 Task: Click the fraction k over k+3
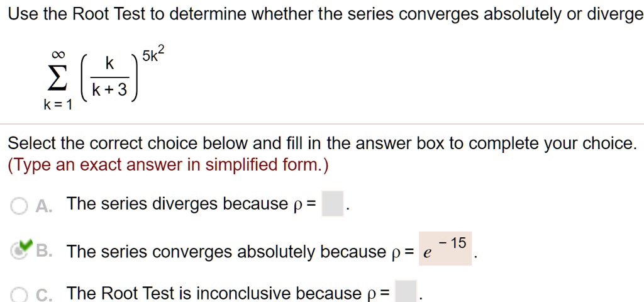(109, 77)
